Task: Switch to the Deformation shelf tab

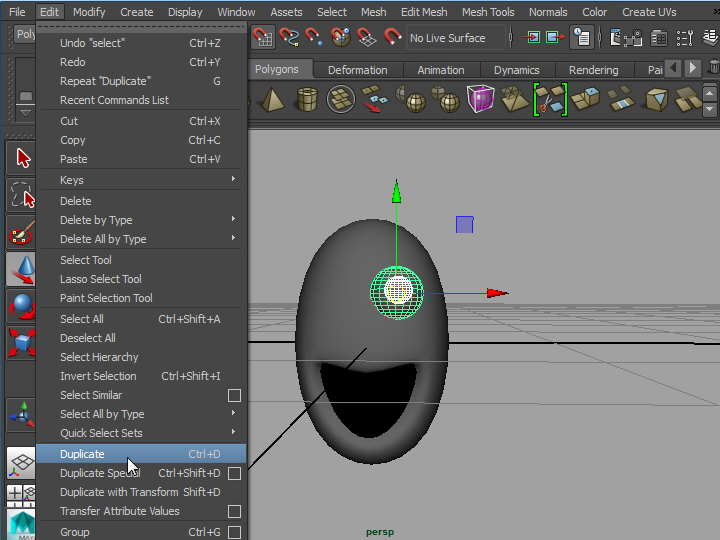Action: [357, 70]
